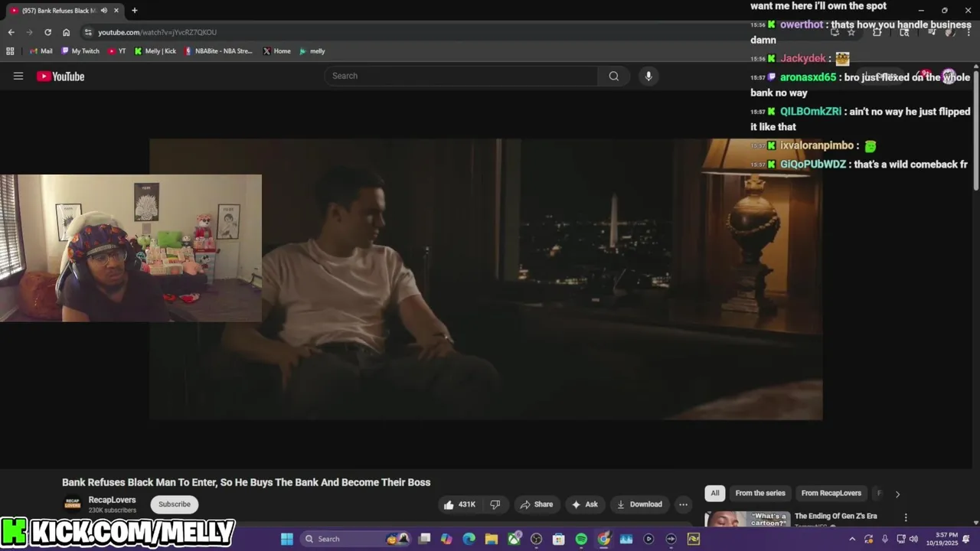Viewport: 980px width, 551px height.
Task: Like the video with thumbs up 431K
Action: click(x=459, y=504)
